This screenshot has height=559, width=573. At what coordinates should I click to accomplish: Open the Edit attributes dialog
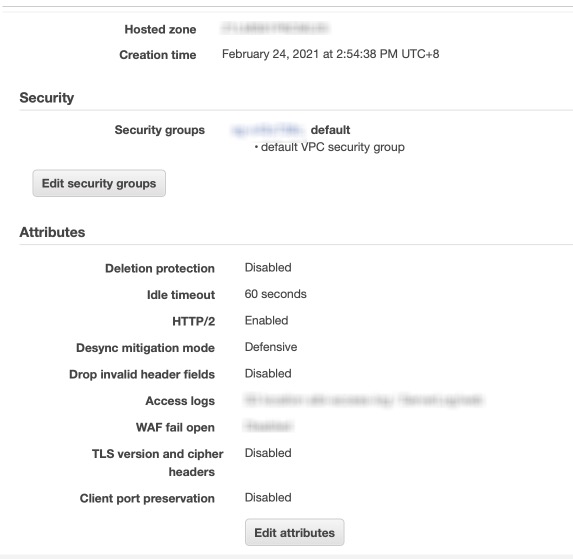pos(295,532)
